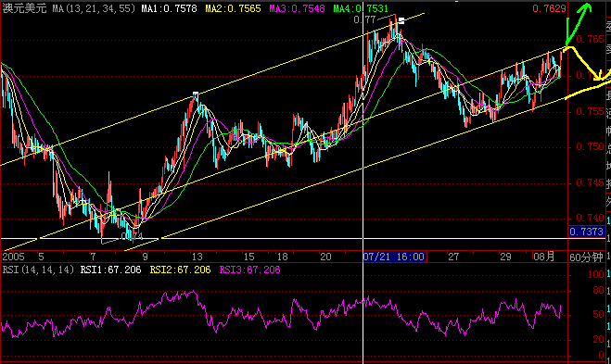This screenshot has height=364, width=611.
Task: Click the square marker at the day-13 peak
Action: coord(196,94)
